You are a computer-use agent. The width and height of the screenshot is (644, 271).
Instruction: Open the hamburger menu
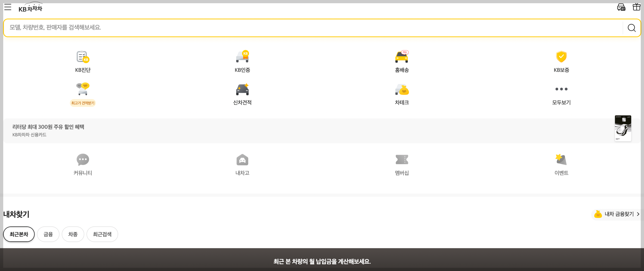point(8,7)
